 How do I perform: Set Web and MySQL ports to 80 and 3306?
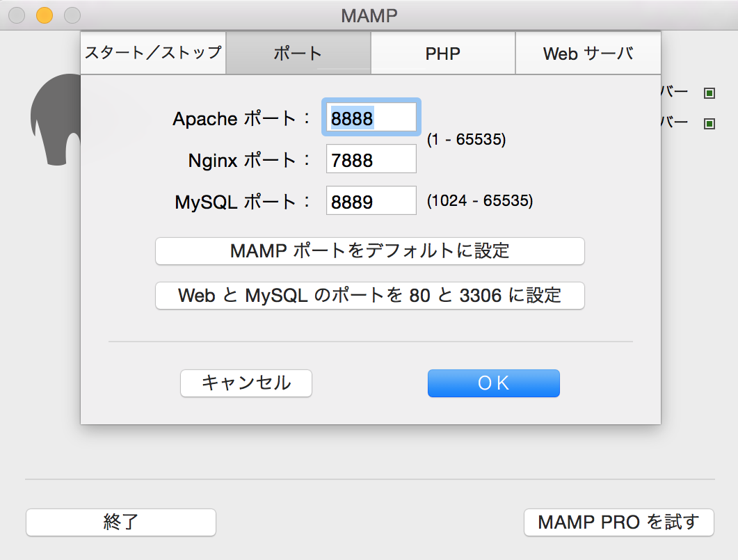point(369,296)
